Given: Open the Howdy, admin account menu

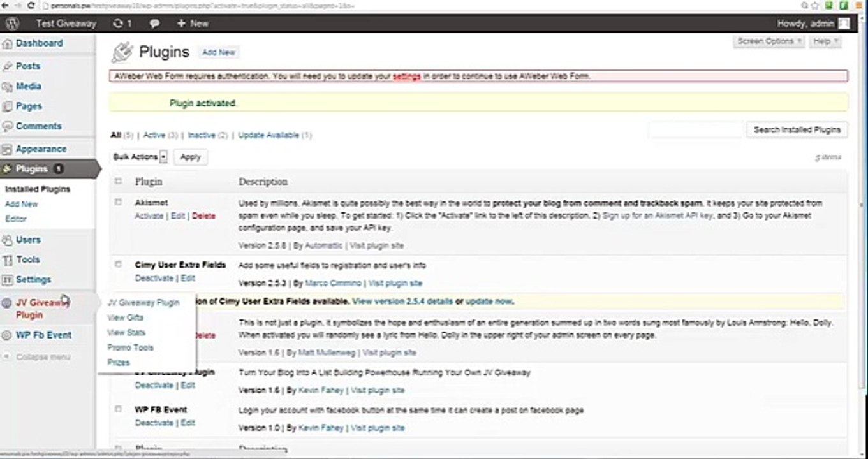Looking at the screenshot, I should pos(813,24).
